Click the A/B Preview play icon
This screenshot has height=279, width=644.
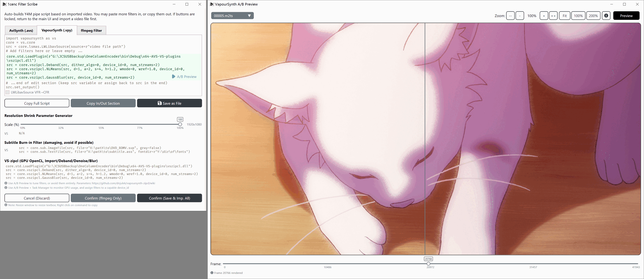pyautogui.click(x=173, y=76)
